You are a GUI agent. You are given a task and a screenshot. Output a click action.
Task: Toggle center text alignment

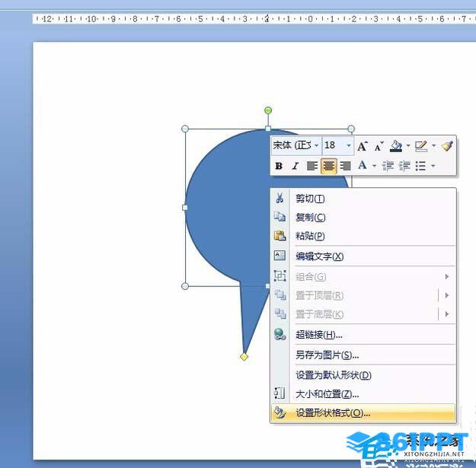pos(329,166)
